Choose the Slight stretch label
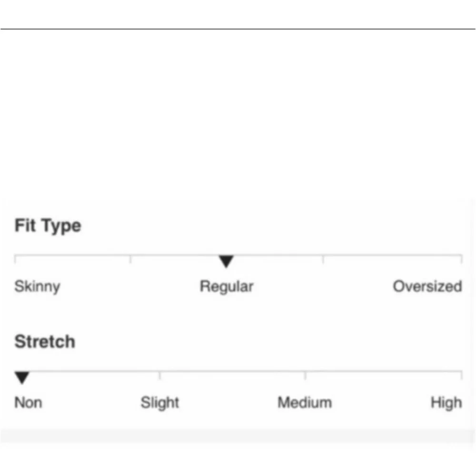 click(x=159, y=403)
